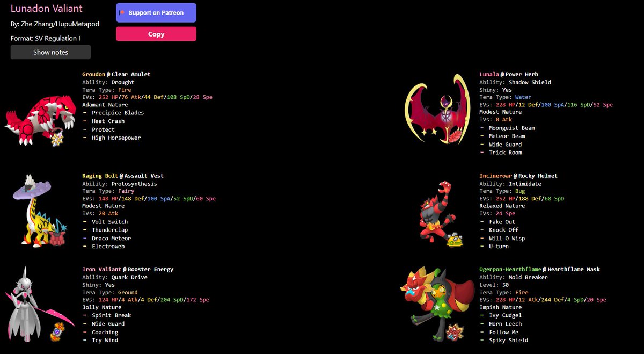Click Raging Bolt's Draco Meteor move
This screenshot has height=354, width=644.
pyautogui.click(x=111, y=239)
